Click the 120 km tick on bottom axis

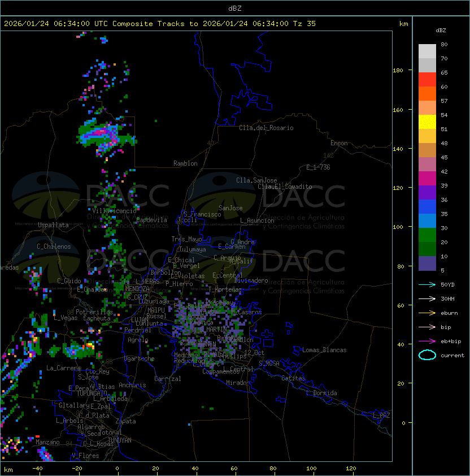point(351,469)
